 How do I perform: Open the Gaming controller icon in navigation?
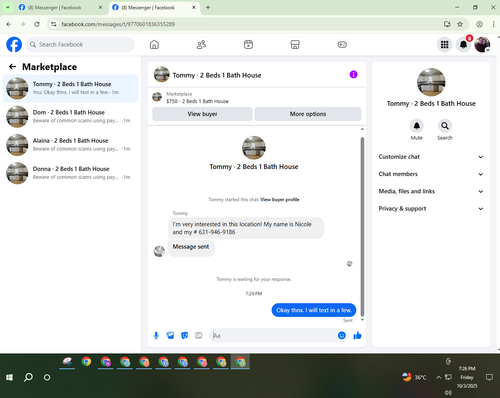[x=342, y=45]
